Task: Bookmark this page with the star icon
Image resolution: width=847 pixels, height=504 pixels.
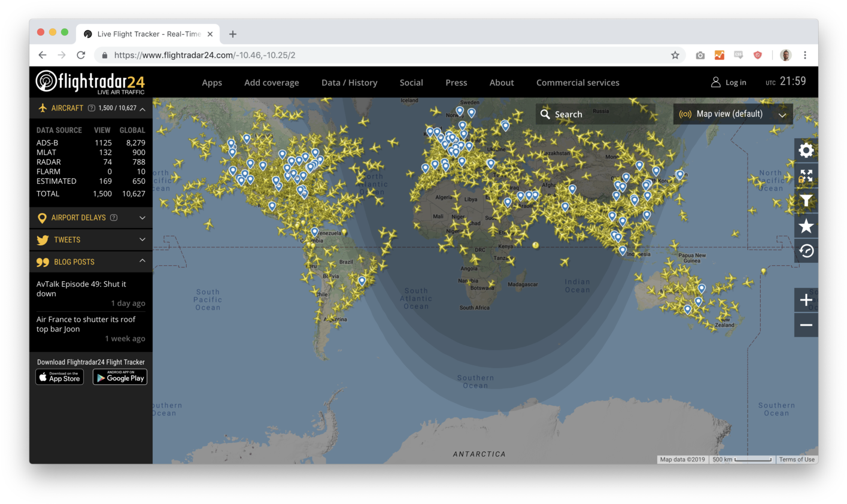Action: click(675, 55)
